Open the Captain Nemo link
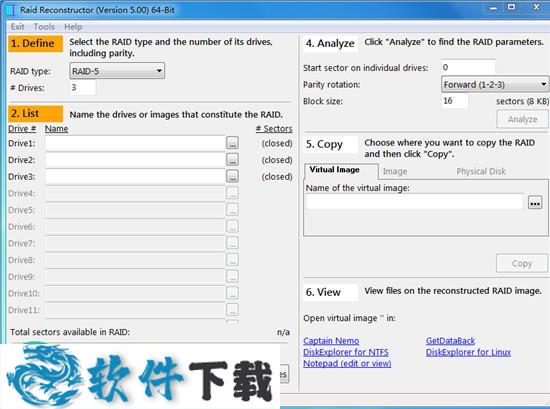Image resolution: width=550 pixels, height=409 pixels. tap(331, 341)
